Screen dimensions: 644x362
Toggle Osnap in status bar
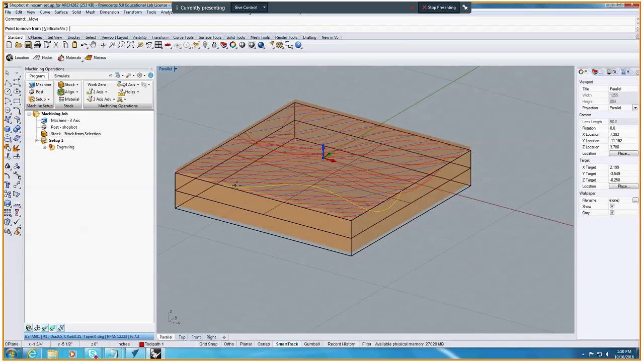[x=263, y=344]
